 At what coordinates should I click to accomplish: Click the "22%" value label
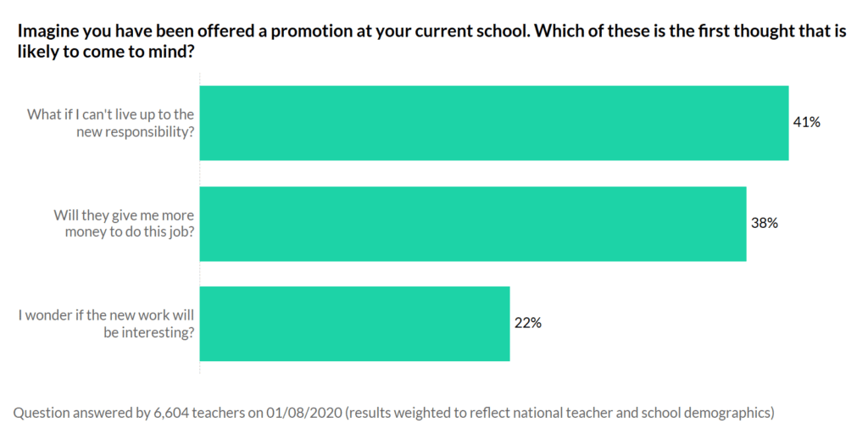click(527, 323)
